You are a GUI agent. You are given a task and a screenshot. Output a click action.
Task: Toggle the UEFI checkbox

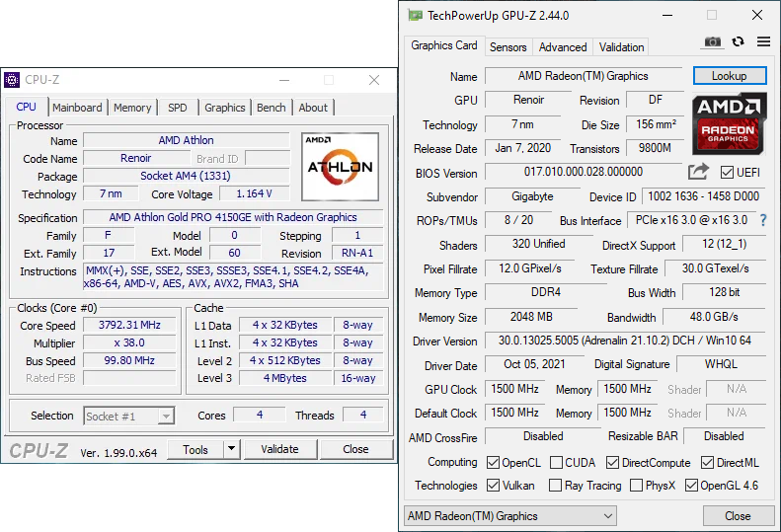(727, 173)
